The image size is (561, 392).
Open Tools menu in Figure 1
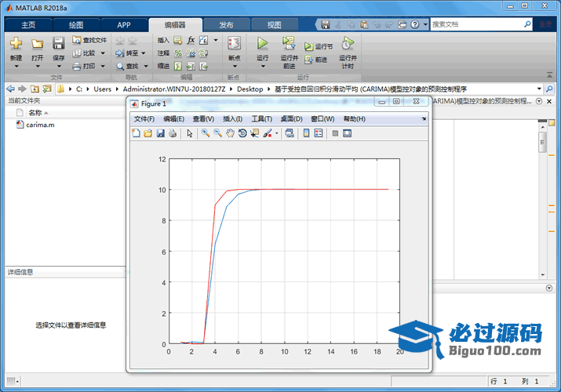(261, 119)
